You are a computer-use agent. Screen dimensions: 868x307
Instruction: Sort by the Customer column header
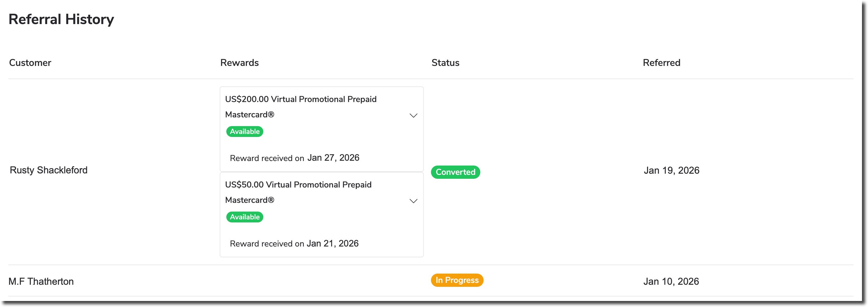pos(30,63)
